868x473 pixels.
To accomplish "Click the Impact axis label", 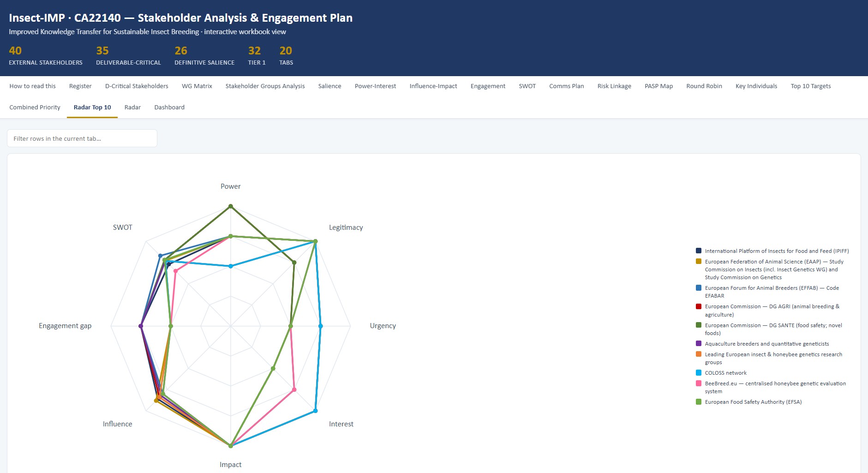I will [230, 465].
